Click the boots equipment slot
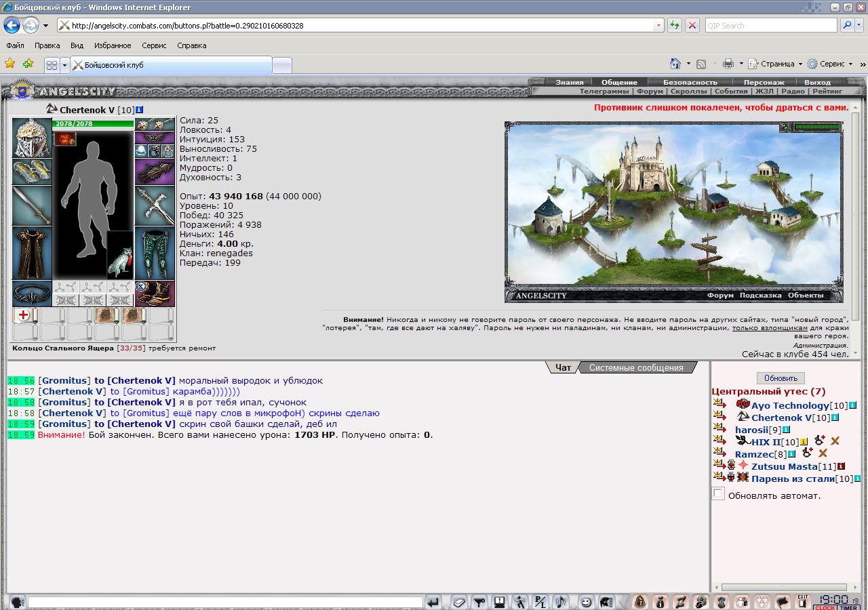The width and height of the screenshot is (868, 610). click(x=155, y=294)
